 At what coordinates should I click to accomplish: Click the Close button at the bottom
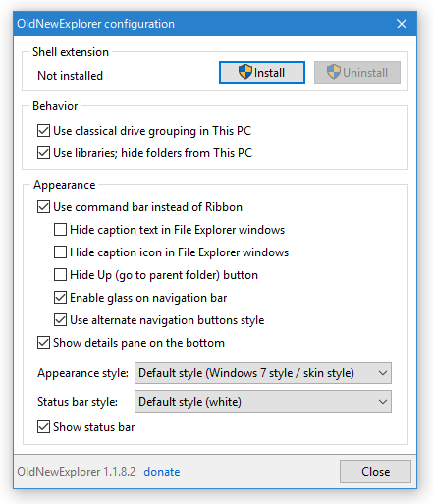pyautogui.click(x=375, y=472)
